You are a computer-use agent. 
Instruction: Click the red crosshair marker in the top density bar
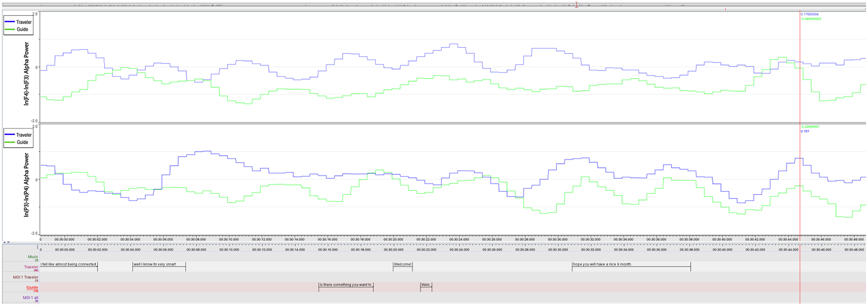(x=576, y=5)
